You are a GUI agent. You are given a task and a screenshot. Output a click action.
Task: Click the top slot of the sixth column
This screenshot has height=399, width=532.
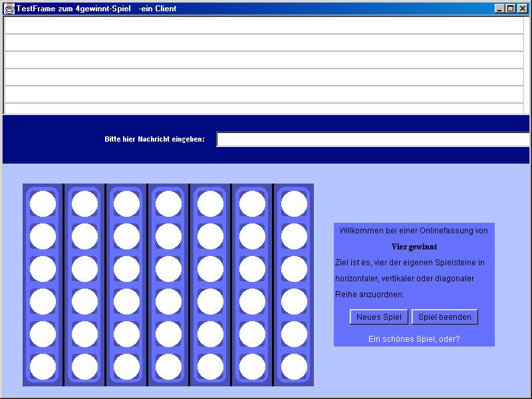click(x=252, y=203)
